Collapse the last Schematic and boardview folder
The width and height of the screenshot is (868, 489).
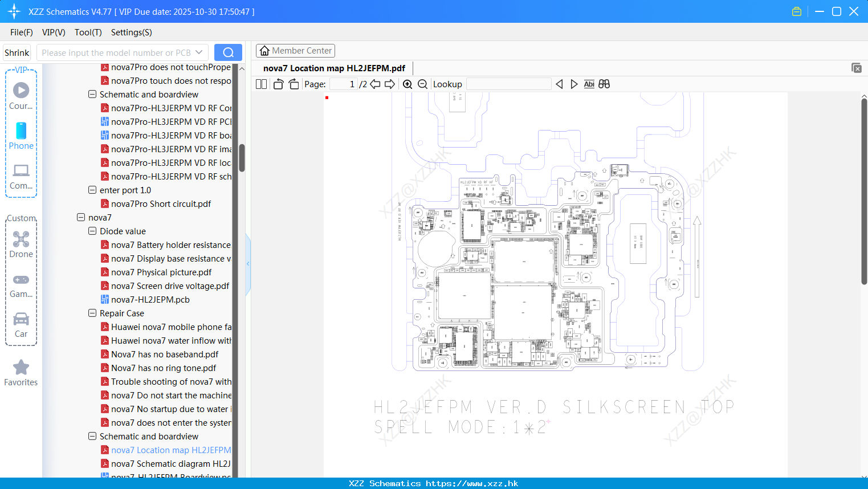pos(92,436)
